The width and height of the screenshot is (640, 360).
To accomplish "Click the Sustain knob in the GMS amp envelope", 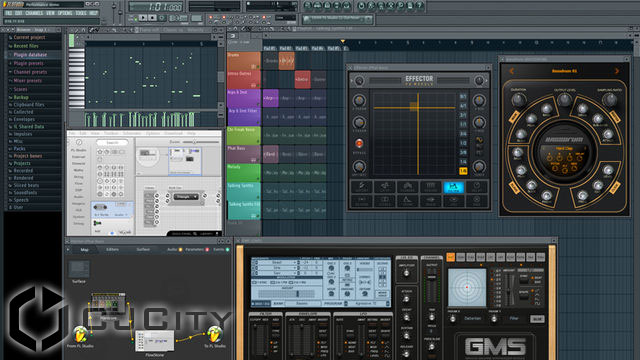I will click(406, 336).
